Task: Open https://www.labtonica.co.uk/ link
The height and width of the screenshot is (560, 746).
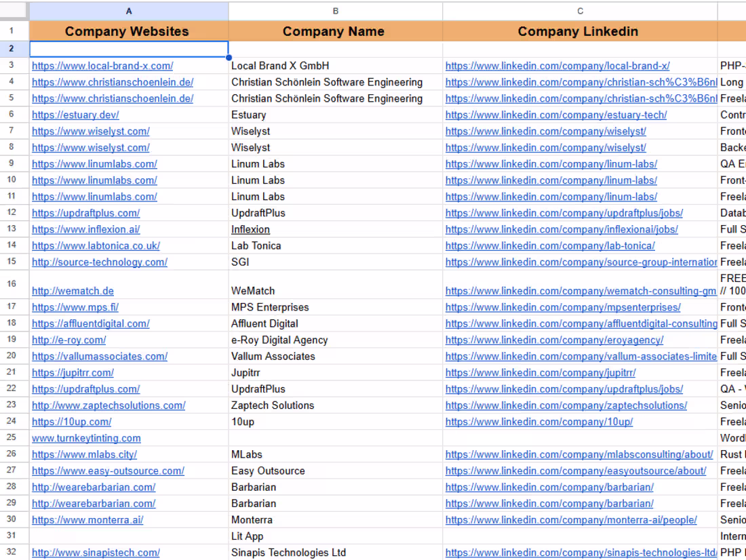Action: (96, 245)
